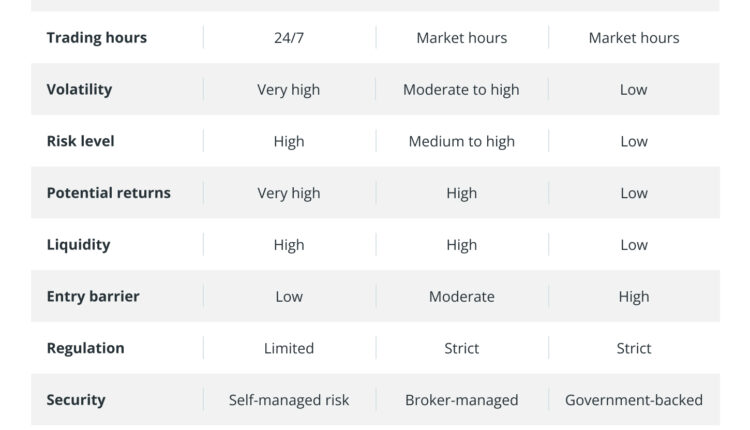Click the Entry barrier row label

(x=93, y=297)
